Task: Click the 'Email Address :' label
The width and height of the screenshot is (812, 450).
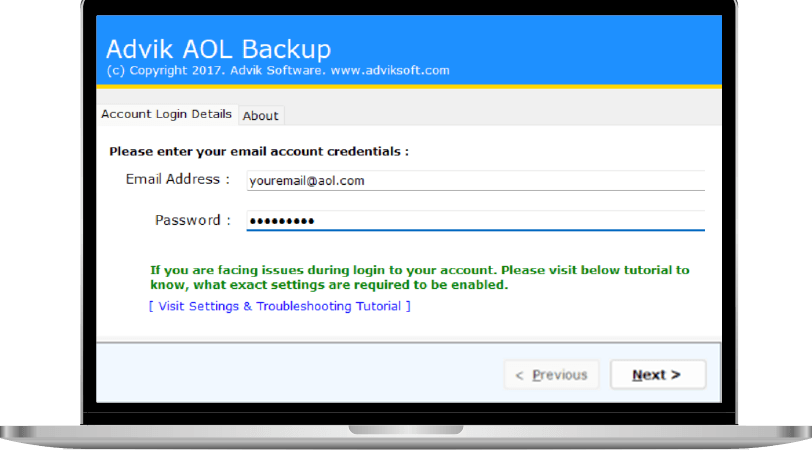Action: [x=178, y=179]
